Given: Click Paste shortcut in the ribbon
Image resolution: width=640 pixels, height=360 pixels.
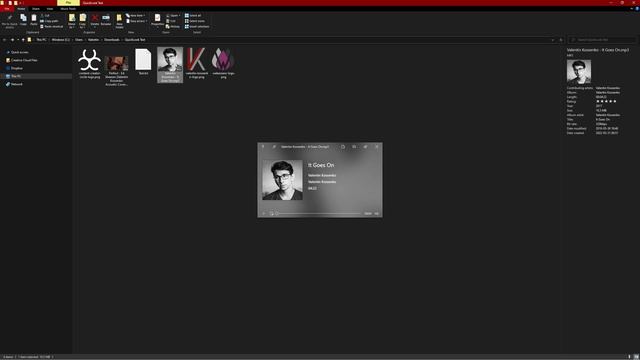Looking at the screenshot, I should click(51, 26).
